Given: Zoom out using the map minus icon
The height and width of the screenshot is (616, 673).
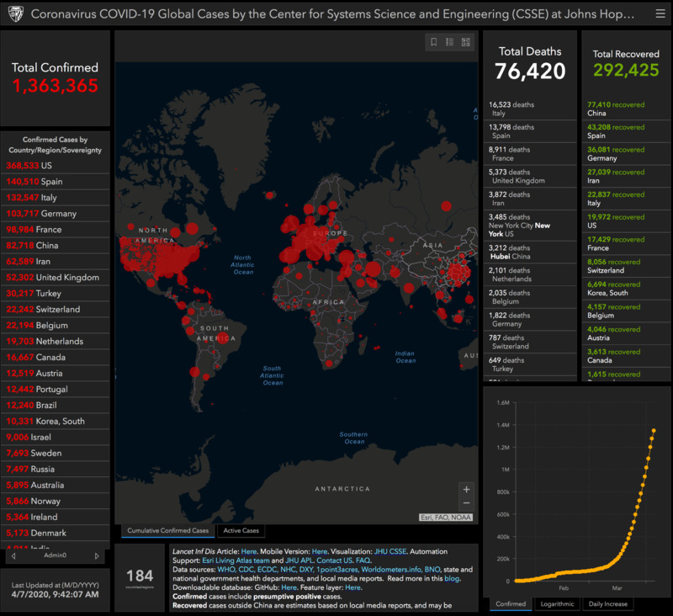Looking at the screenshot, I should pos(467,503).
